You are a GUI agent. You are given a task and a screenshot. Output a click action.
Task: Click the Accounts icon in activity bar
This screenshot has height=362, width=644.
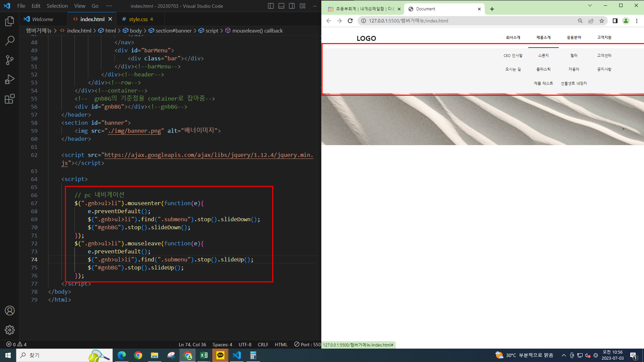coord(10,311)
